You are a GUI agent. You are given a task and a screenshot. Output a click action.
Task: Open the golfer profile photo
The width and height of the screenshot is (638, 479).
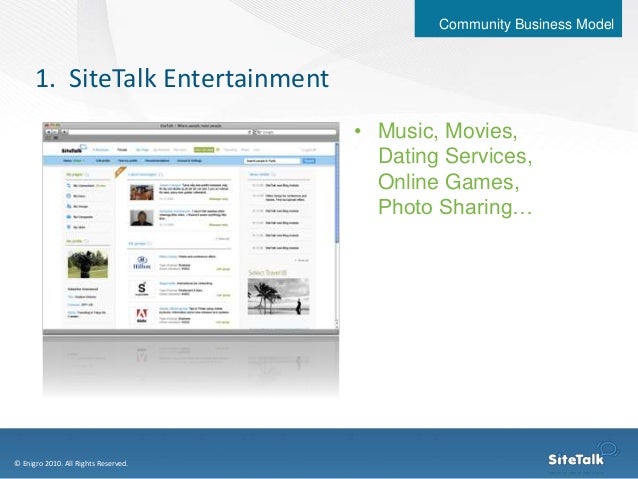[88, 264]
